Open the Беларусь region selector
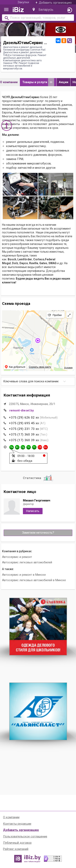Screen dimensions: 76x868 43,10
